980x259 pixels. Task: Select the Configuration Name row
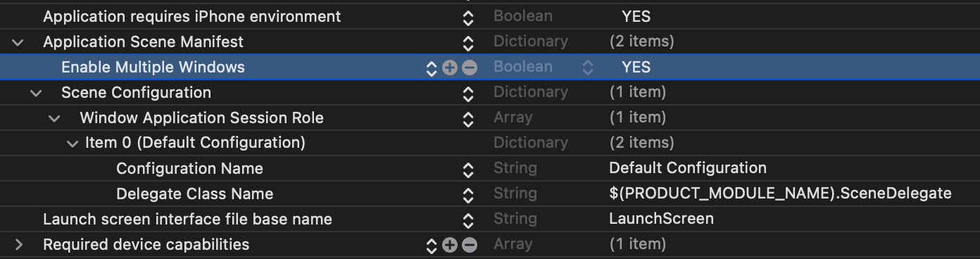pyautogui.click(x=490, y=169)
